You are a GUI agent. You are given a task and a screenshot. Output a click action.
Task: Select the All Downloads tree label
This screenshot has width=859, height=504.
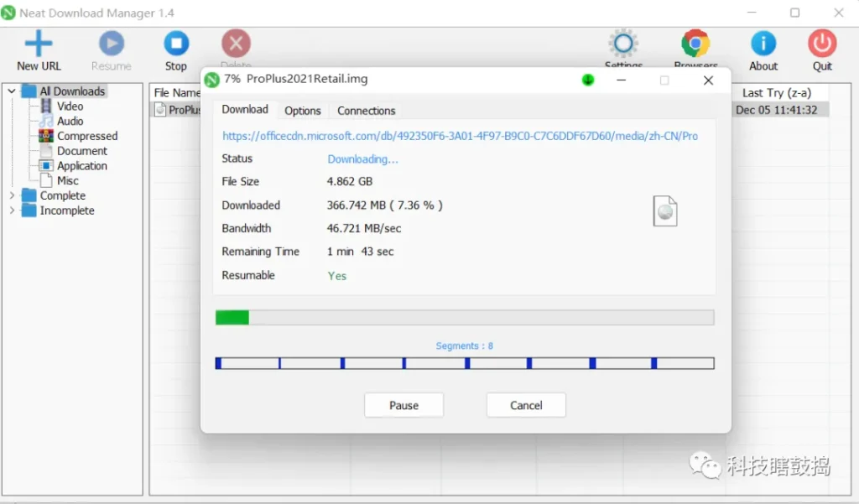tap(72, 91)
